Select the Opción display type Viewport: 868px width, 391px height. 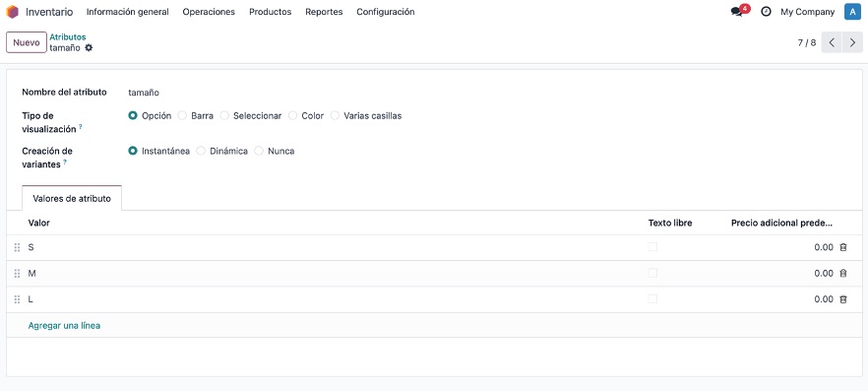click(133, 116)
